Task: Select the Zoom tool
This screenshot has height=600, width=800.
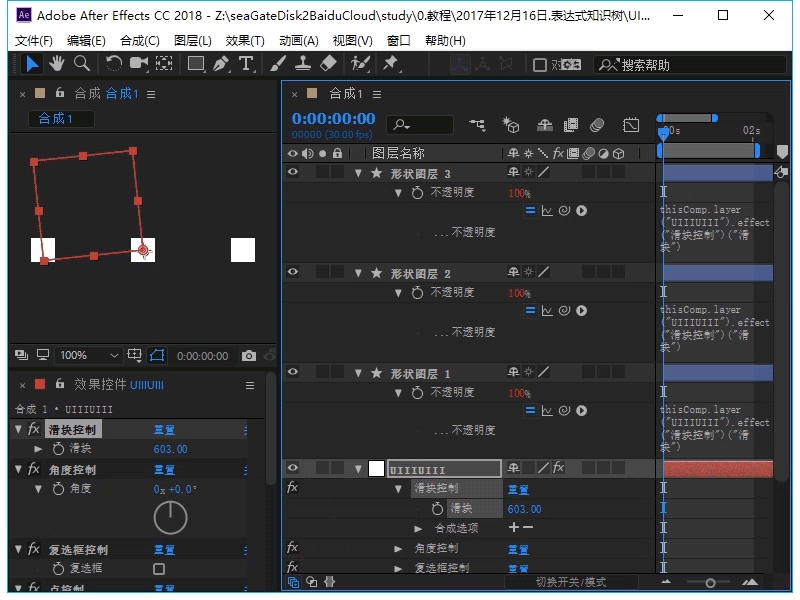Action: tap(80, 63)
